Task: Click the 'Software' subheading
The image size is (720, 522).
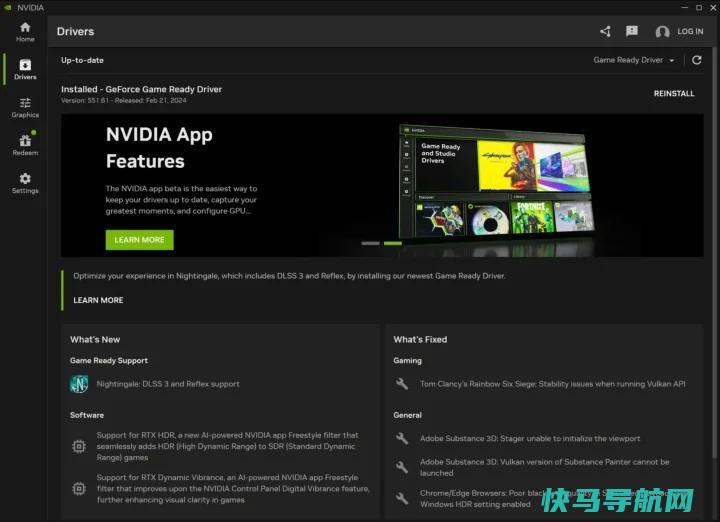Action: pyautogui.click(x=87, y=415)
